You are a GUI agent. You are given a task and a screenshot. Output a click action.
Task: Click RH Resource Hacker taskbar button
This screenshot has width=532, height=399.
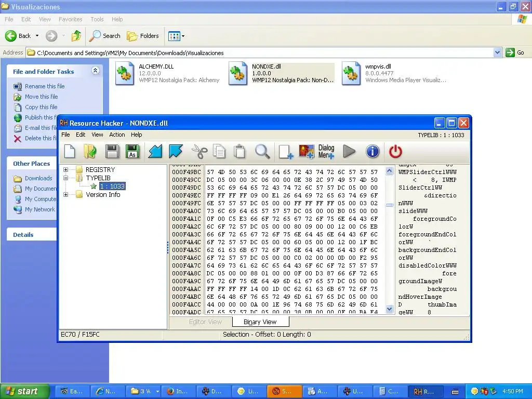[x=425, y=391]
